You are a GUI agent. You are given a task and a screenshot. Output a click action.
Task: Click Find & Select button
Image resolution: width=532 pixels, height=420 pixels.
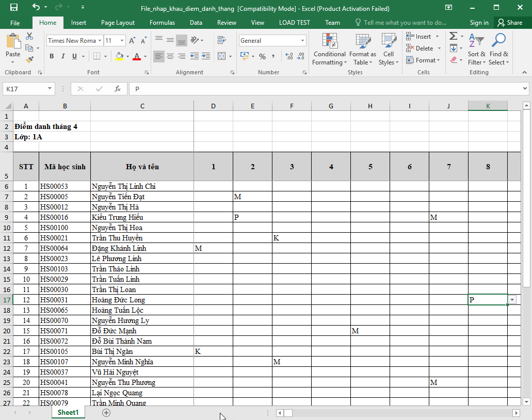(x=499, y=49)
